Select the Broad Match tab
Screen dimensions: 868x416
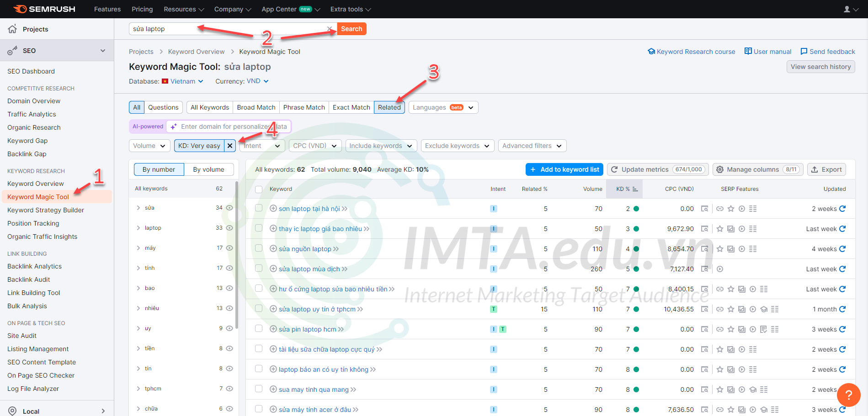pyautogui.click(x=256, y=107)
